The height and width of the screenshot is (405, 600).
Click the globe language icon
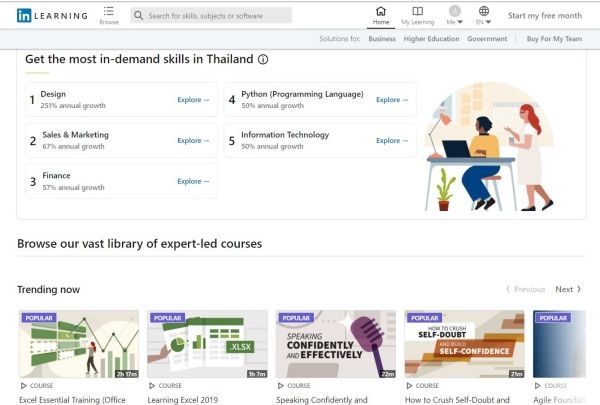point(484,11)
